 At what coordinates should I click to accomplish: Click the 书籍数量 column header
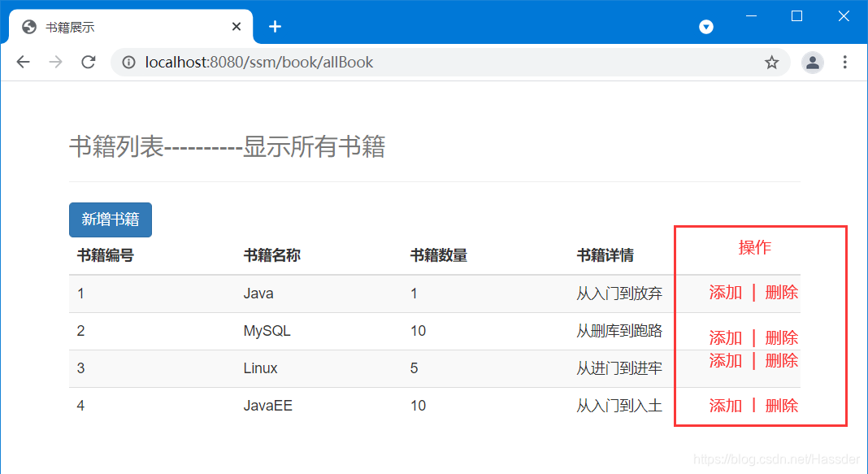[438, 255]
